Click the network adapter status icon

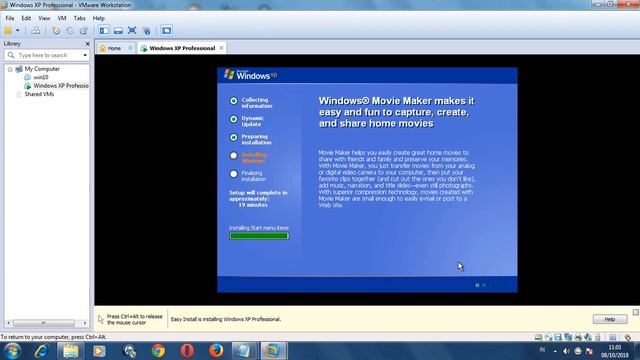(568, 338)
